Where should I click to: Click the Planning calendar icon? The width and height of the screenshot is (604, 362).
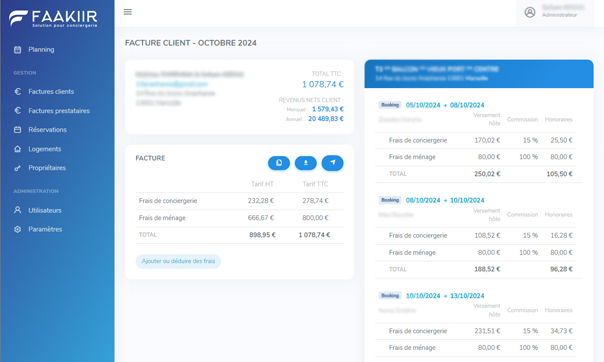pos(17,50)
